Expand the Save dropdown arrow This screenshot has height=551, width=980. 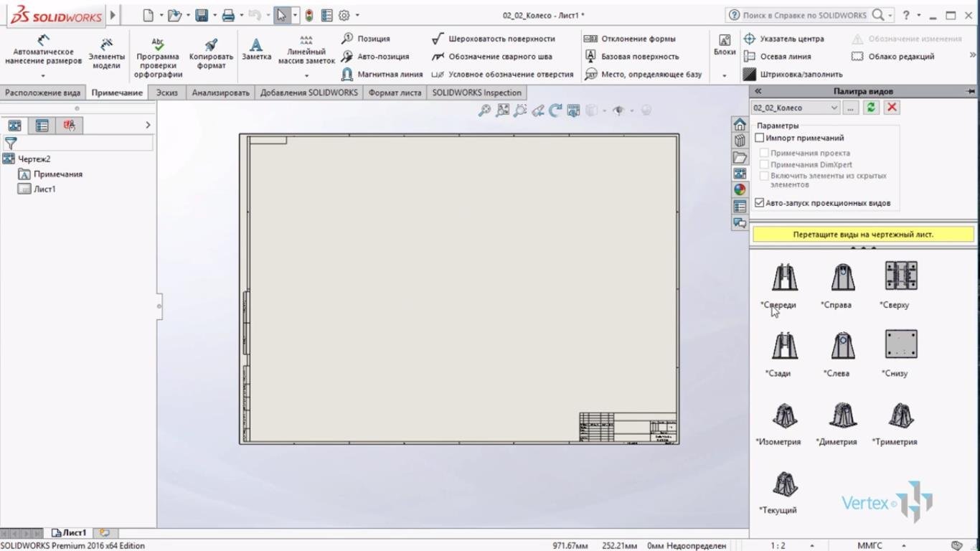[214, 15]
